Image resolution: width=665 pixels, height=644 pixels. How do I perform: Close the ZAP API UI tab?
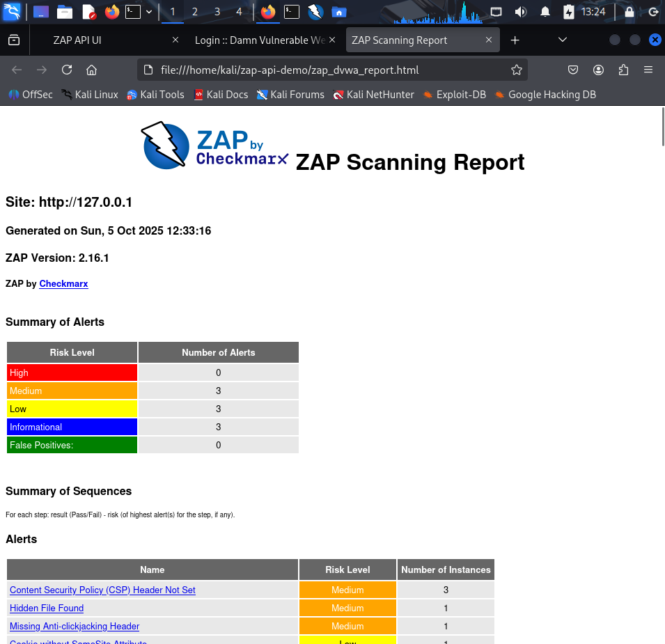click(x=175, y=40)
